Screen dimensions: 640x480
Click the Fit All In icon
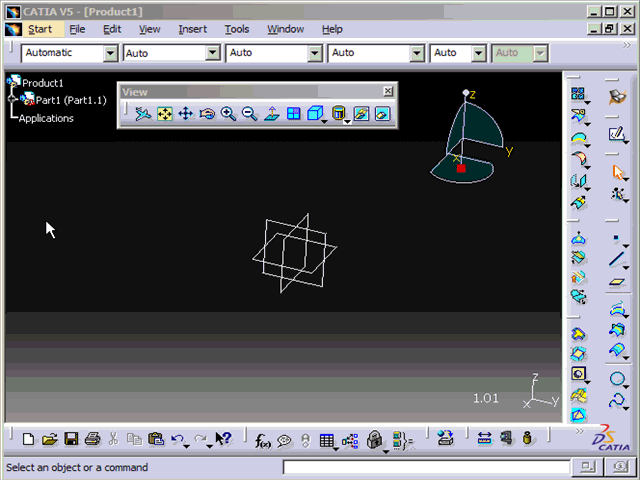click(x=165, y=113)
